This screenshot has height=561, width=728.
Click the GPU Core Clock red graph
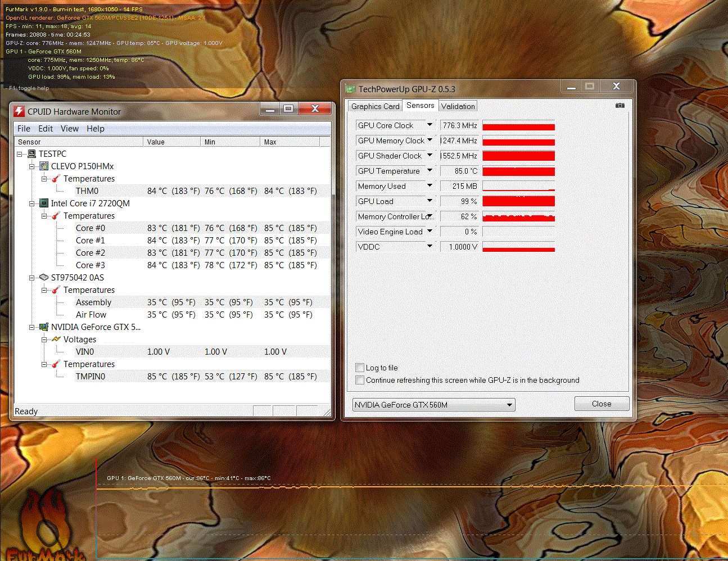click(518, 125)
